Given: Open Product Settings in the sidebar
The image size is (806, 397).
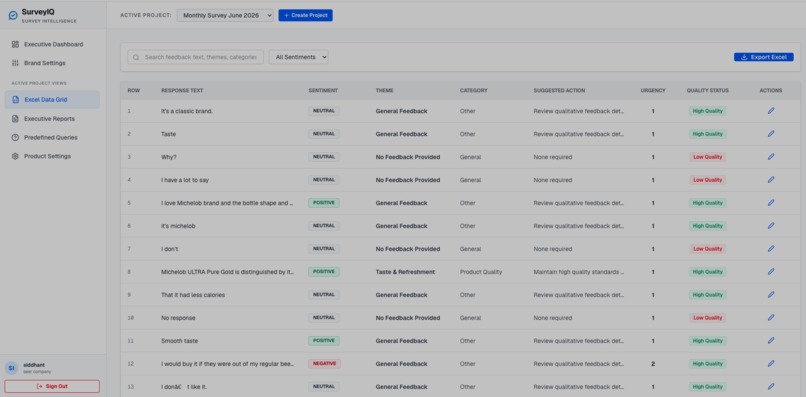Looking at the screenshot, I should coord(52,156).
